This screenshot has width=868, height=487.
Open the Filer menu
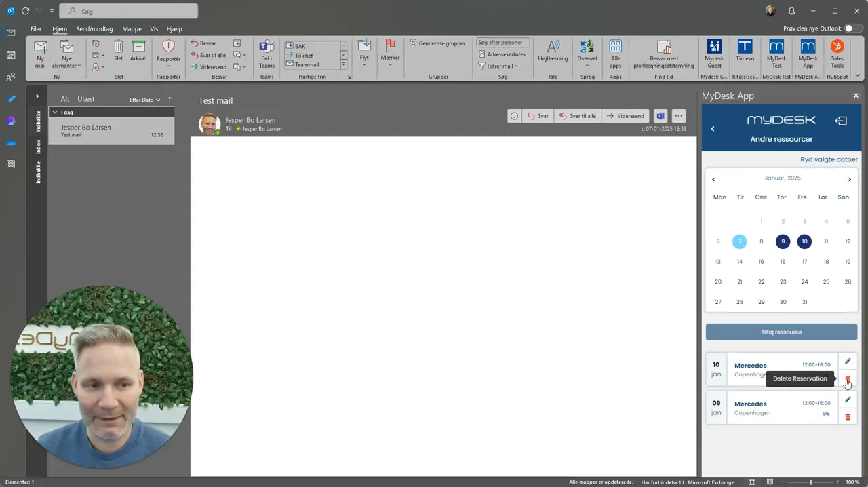pyautogui.click(x=36, y=29)
